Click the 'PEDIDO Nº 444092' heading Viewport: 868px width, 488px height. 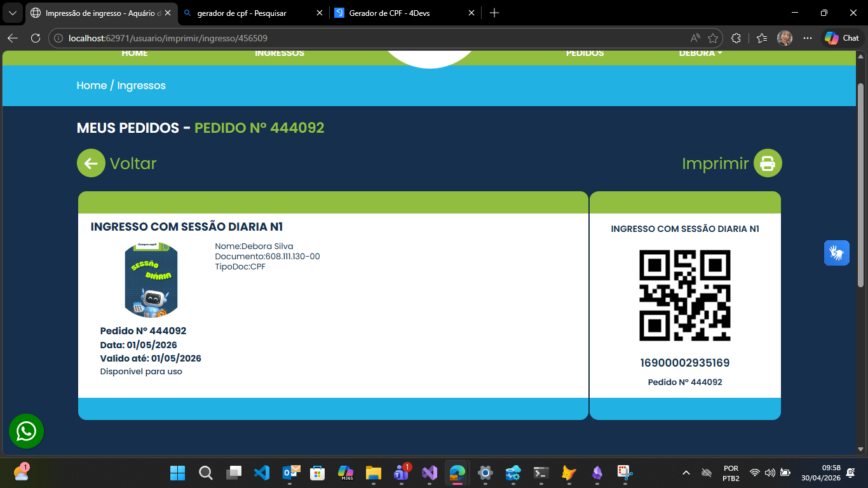coord(259,128)
